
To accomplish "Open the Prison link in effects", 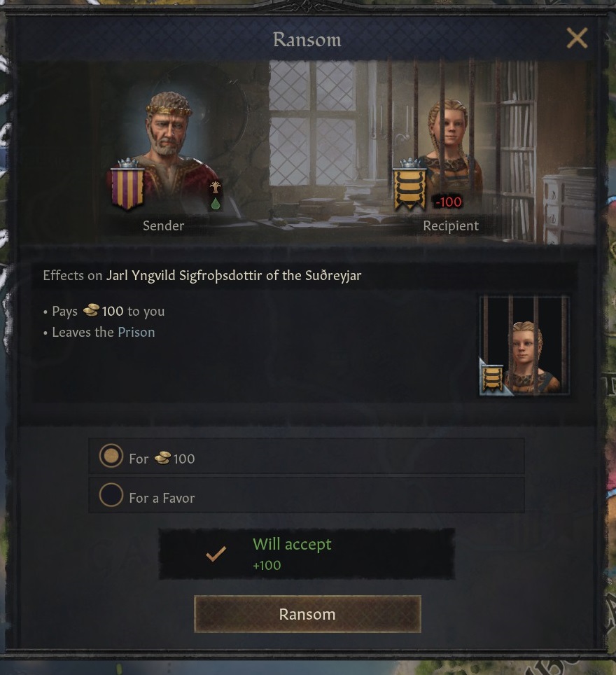I will click(x=136, y=333).
